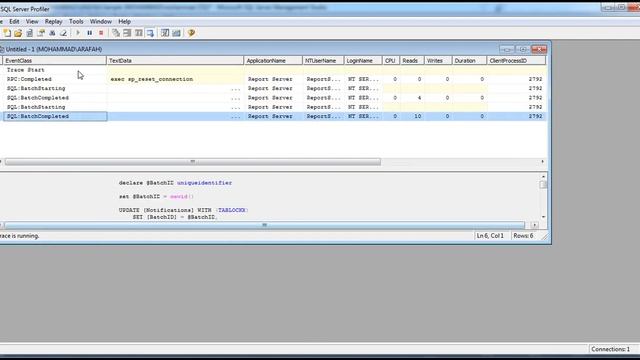The width and height of the screenshot is (640, 360).
Task: Click the ClientProcessID column header
Action: (516, 60)
